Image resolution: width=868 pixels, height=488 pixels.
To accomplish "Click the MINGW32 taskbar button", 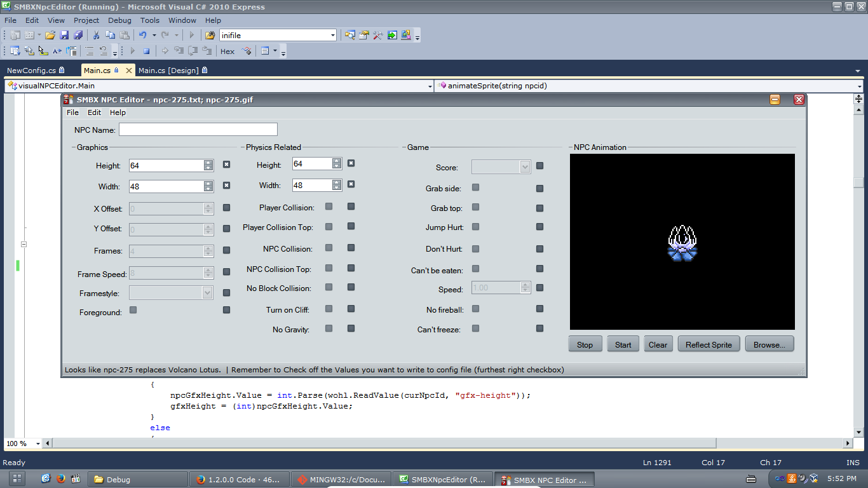I will pyautogui.click(x=342, y=480).
